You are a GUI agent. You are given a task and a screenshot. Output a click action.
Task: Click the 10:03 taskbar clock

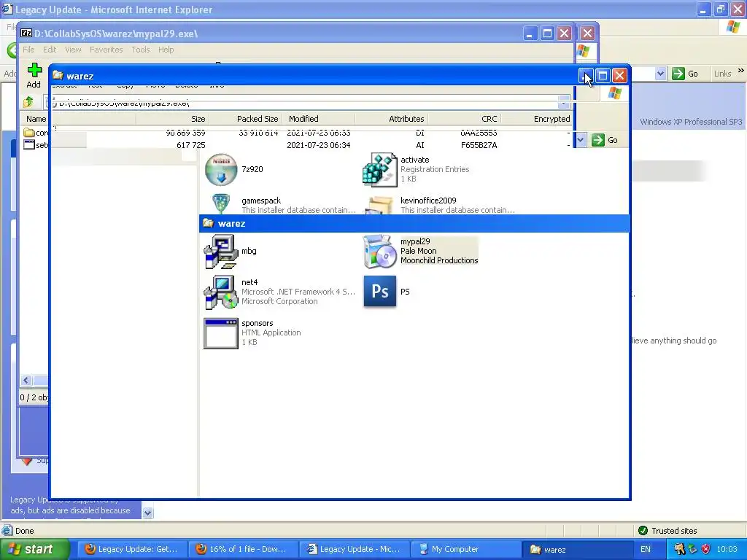point(727,549)
